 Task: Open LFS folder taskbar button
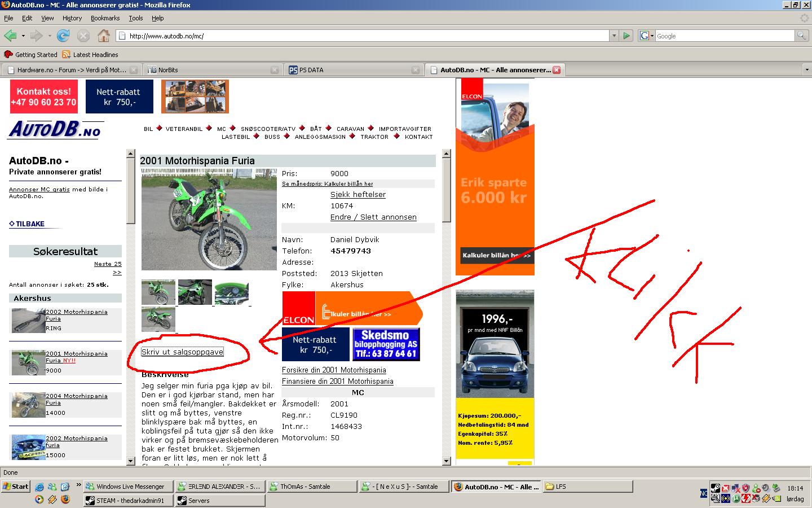(588, 487)
